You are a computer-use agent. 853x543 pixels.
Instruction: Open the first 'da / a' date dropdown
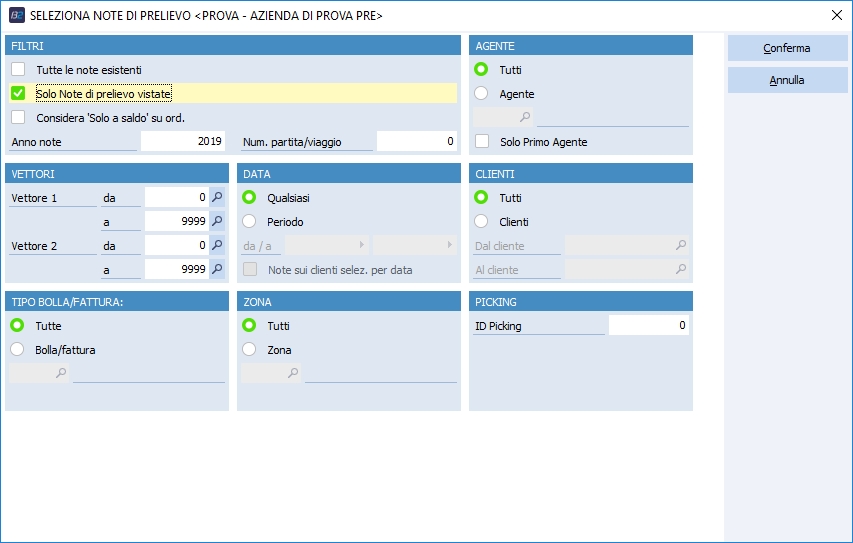click(x=326, y=246)
